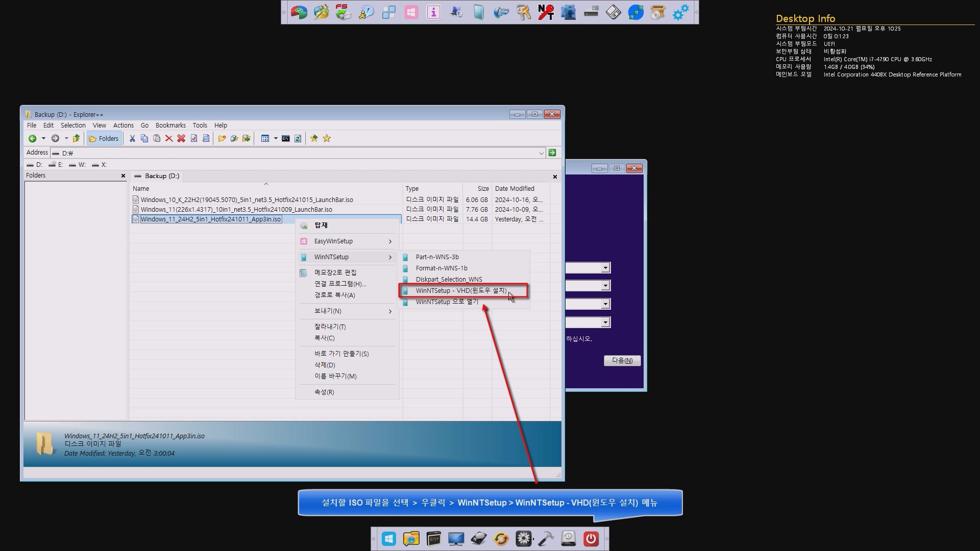This screenshot has width=980, height=551.
Task: Go up one folder level with the Up icon
Action: pos(77,138)
